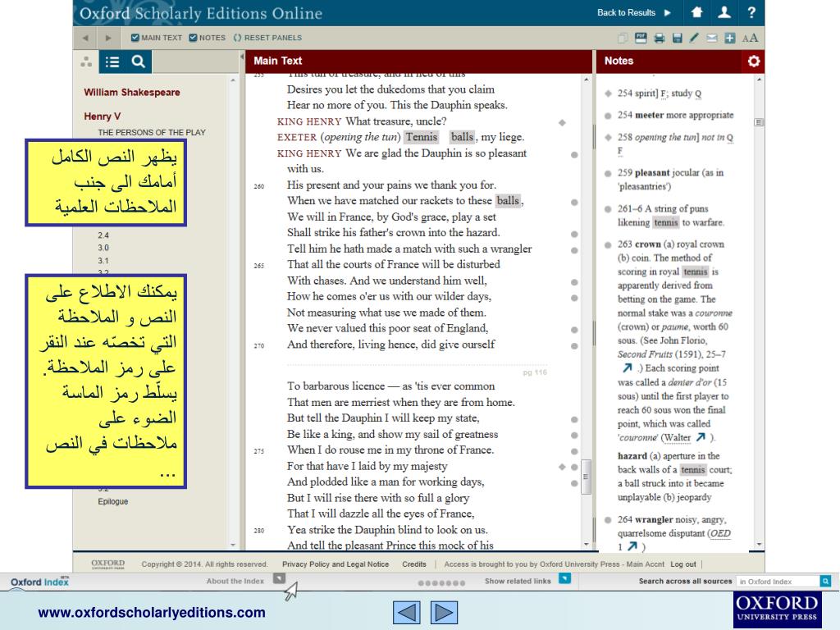Image resolution: width=840 pixels, height=630 pixels.
Task: Click line number 265 in main text
Action: click(258, 265)
